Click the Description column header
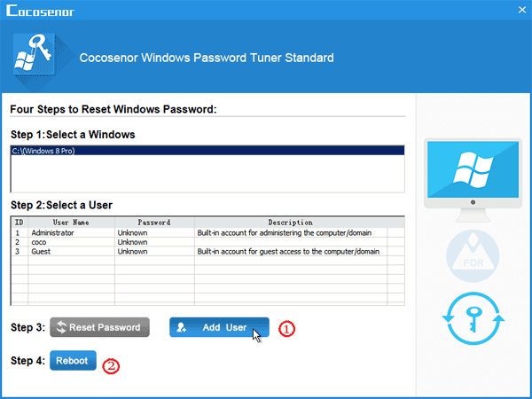532x399 pixels. (x=291, y=223)
